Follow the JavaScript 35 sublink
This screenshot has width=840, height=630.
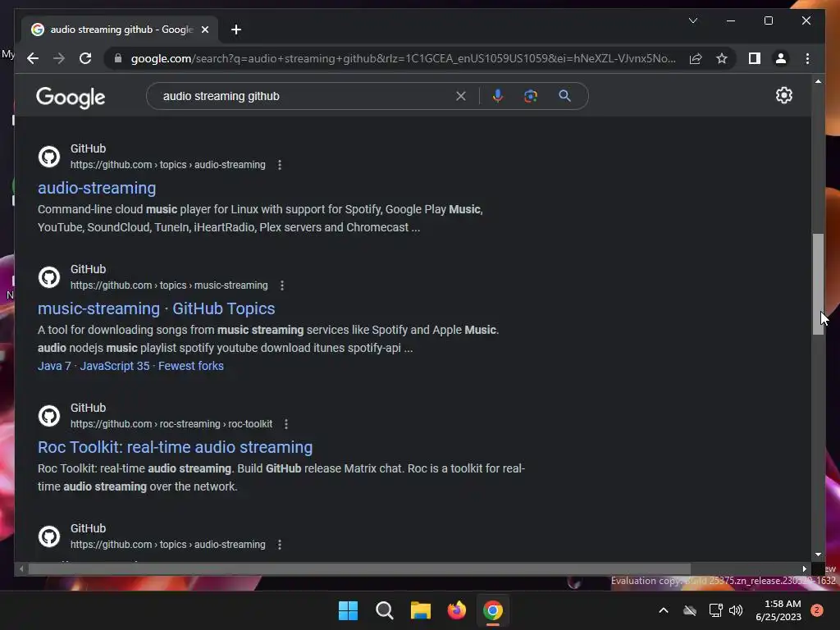(x=115, y=366)
